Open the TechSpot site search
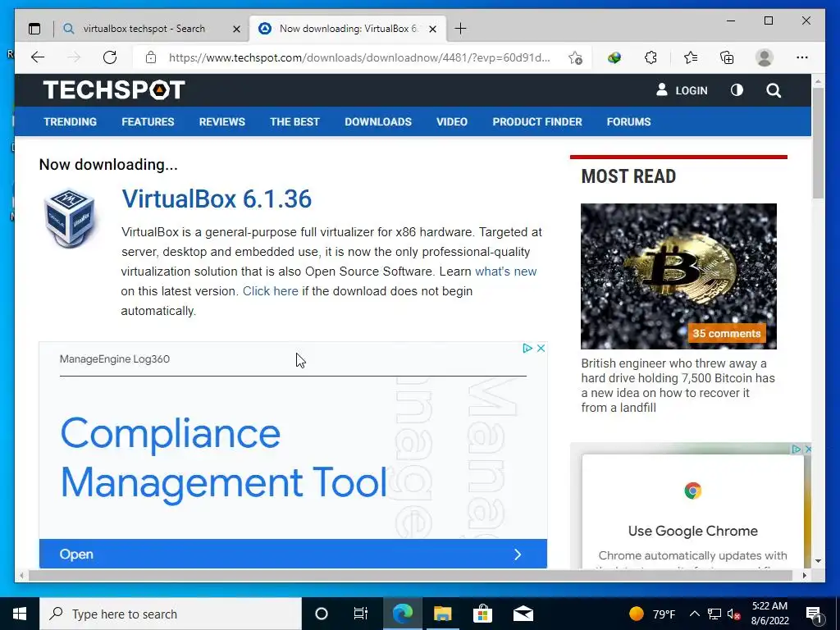The height and width of the screenshot is (630, 840). click(773, 90)
